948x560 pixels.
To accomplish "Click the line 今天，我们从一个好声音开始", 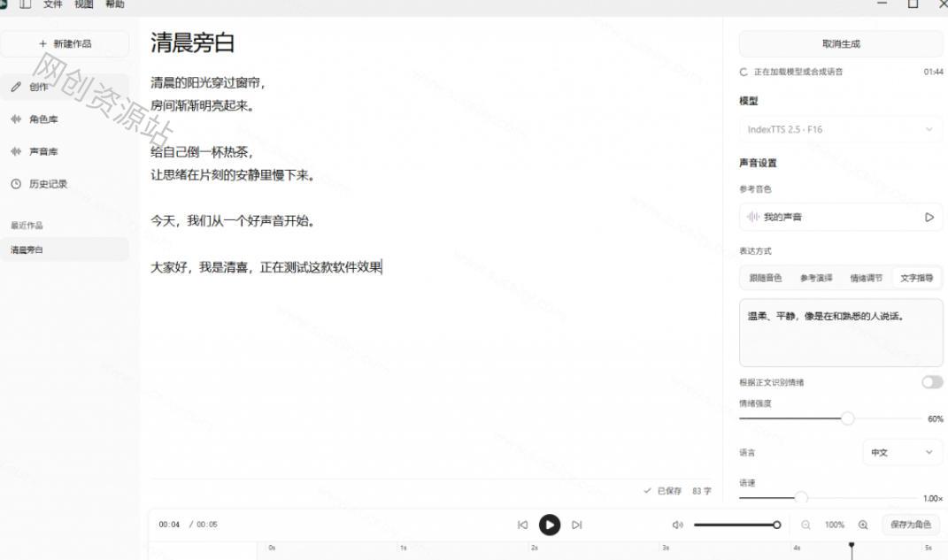I will click(233, 221).
